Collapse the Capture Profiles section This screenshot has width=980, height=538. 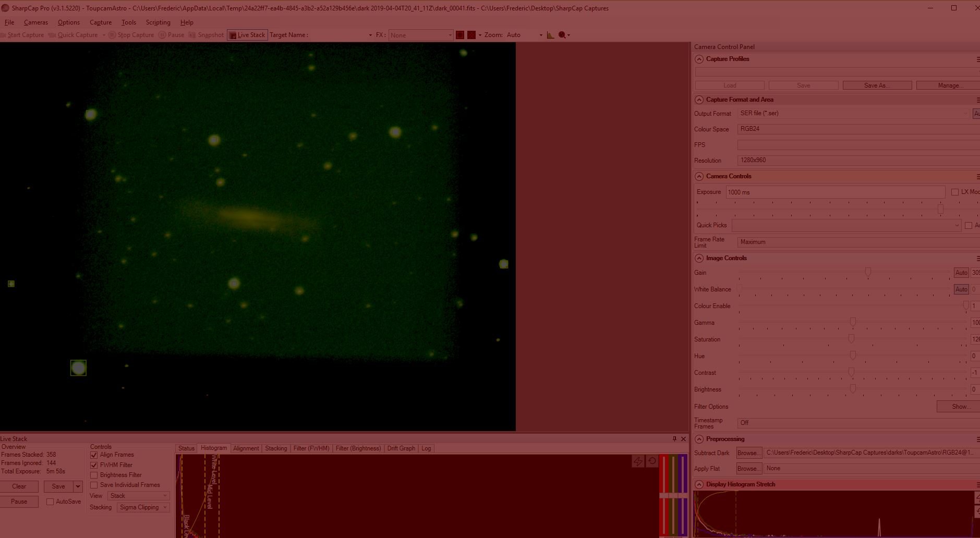click(x=699, y=59)
